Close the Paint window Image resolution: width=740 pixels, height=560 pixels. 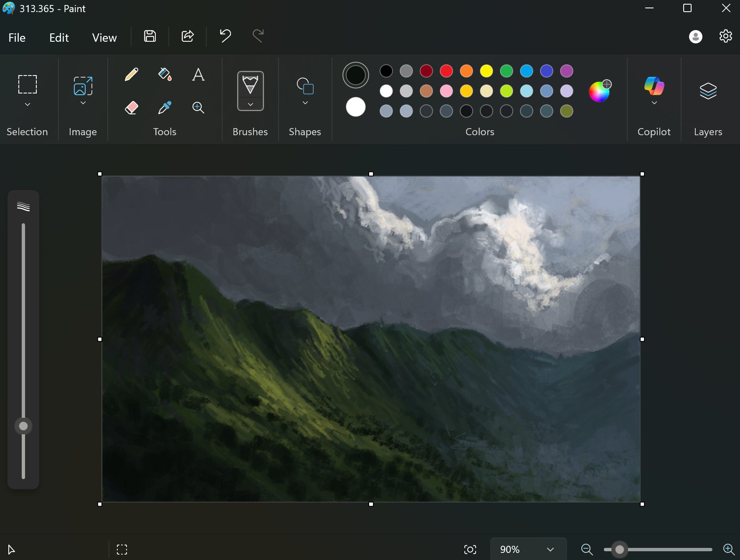(x=726, y=8)
